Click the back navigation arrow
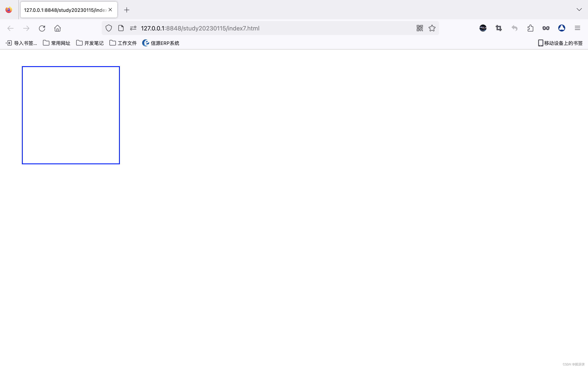 [x=10, y=28]
